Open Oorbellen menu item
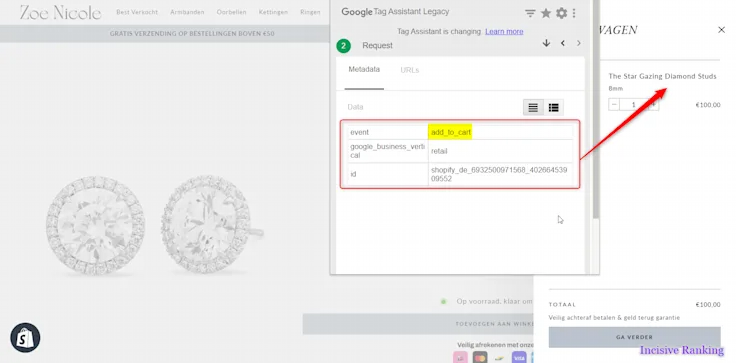The height and width of the screenshot is (363, 736). [231, 12]
